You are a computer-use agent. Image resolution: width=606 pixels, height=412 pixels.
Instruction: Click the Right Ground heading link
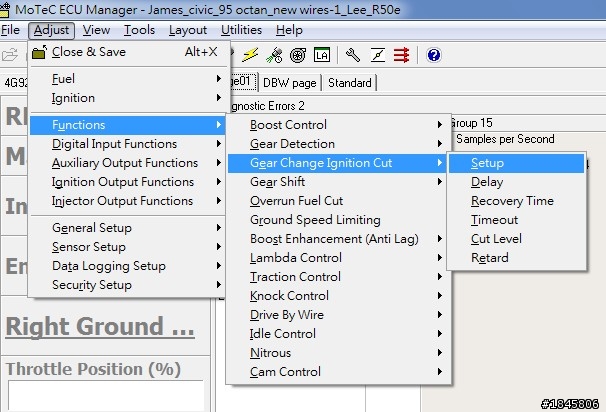coord(100,327)
